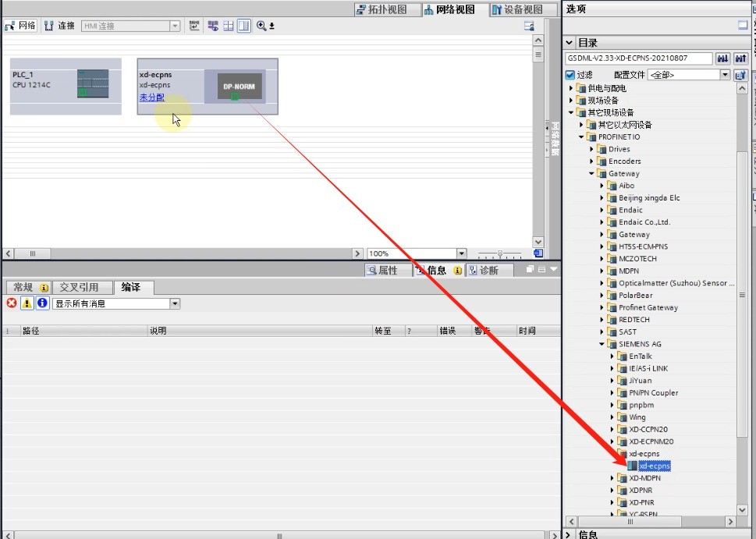
Task: Click the zoom magnifier icon in network toolbar
Action: (x=261, y=26)
